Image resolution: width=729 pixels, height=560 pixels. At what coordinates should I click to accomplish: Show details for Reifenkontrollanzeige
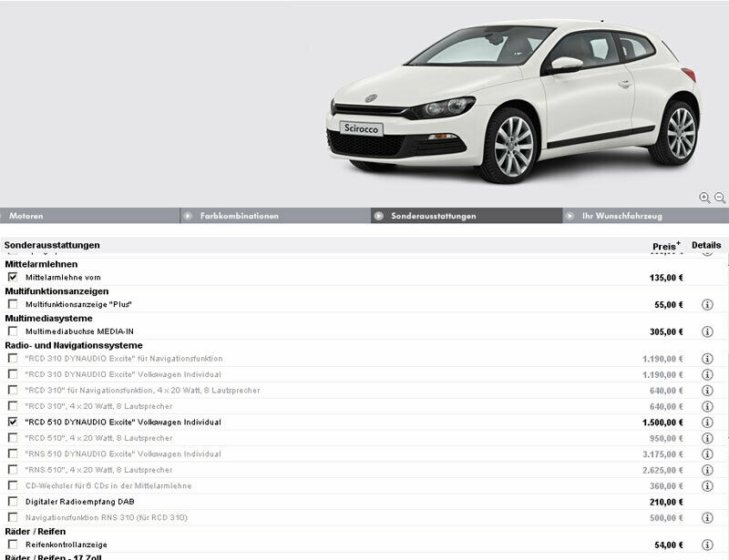pos(706,544)
